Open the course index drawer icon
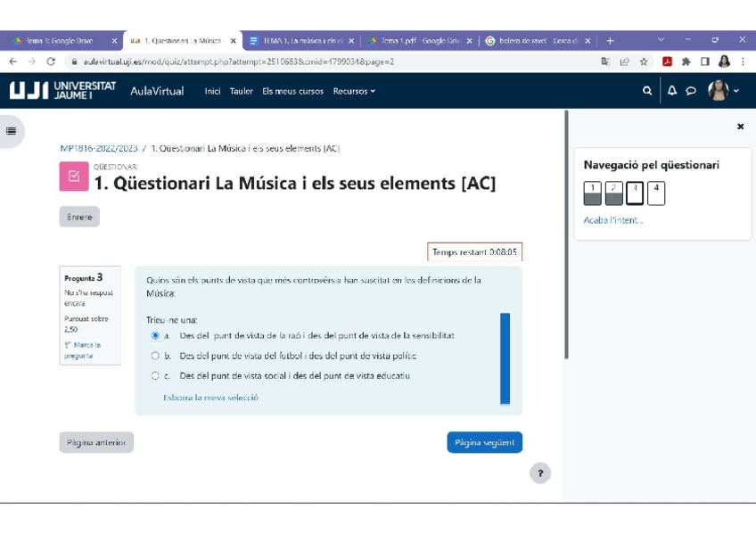 pos(11,131)
